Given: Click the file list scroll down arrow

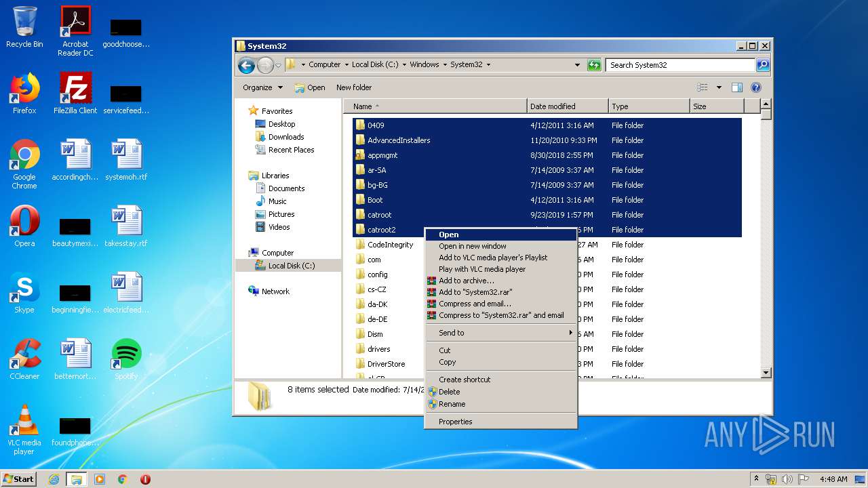Looking at the screenshot, I should point(766,372).
